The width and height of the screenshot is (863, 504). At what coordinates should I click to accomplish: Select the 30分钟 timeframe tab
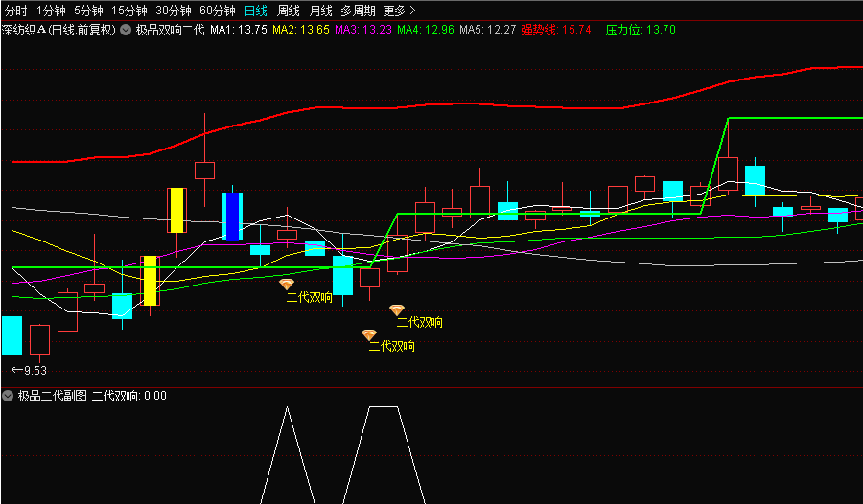[174, 11]
